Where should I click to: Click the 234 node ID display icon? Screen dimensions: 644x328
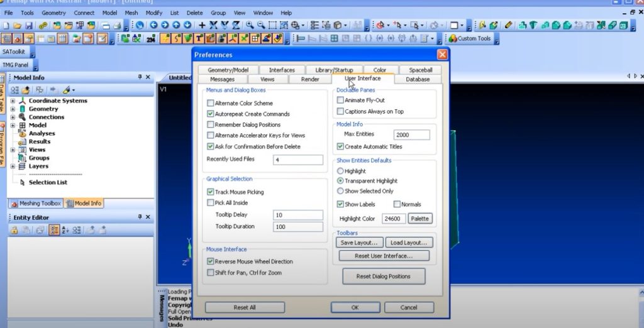click(x=150, y=39)
